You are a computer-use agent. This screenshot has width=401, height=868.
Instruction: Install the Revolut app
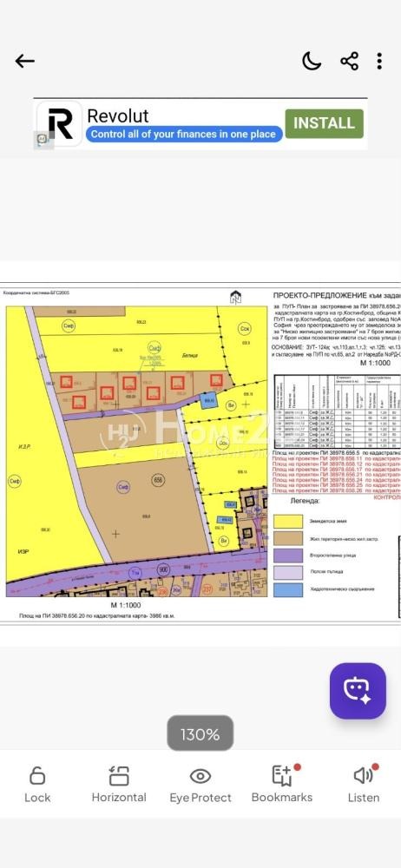coord(324,123)
